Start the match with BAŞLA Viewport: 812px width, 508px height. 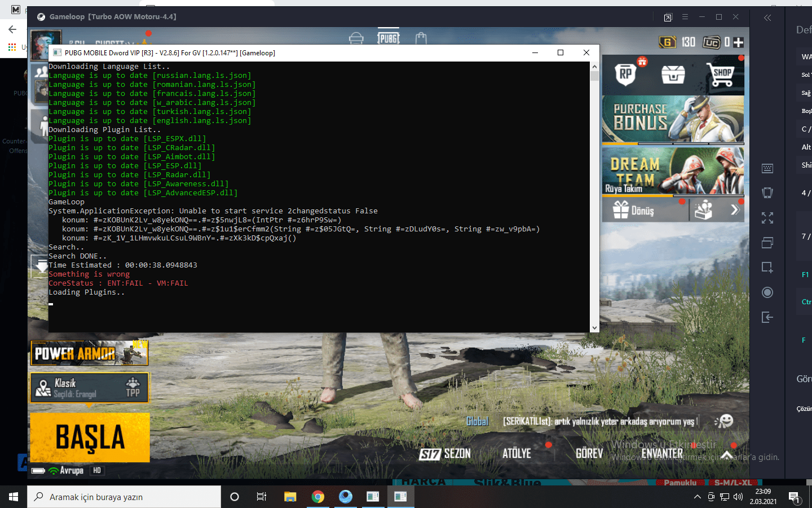90,437
